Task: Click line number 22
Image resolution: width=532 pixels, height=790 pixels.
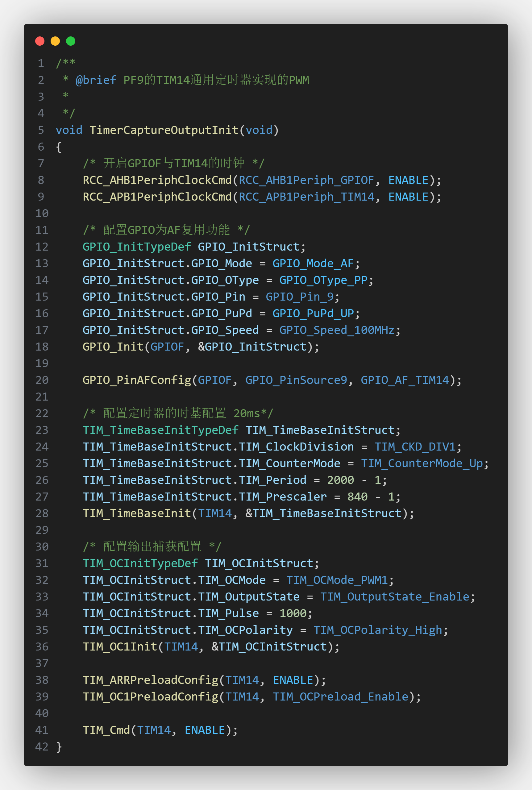Action: [x=42, y=414]
